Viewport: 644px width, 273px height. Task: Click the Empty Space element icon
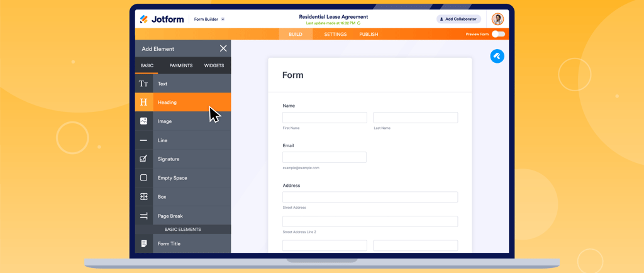coord(144,178)
